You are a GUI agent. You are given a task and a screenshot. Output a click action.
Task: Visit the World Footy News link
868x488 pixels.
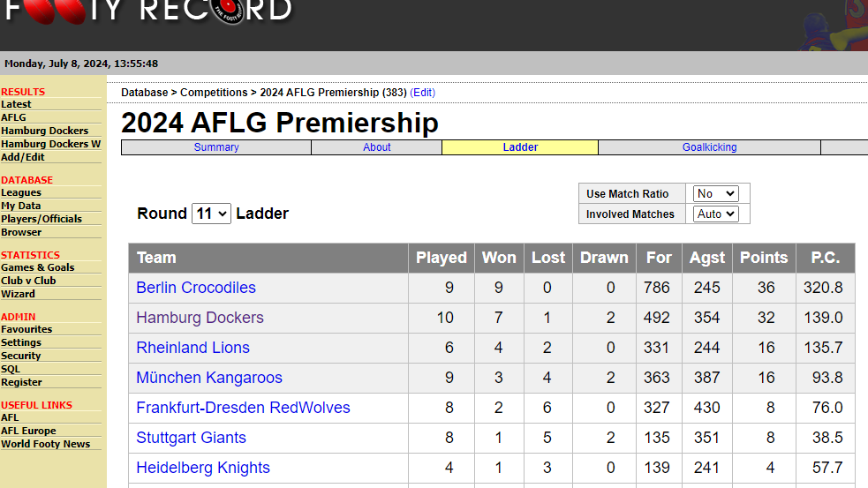click(x=45, y=444)
